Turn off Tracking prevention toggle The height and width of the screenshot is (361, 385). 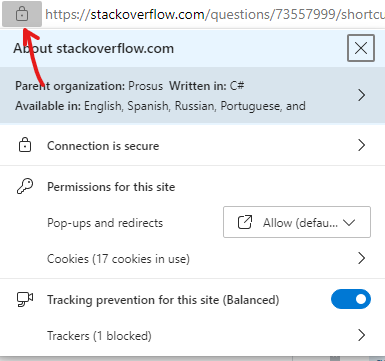351,299
